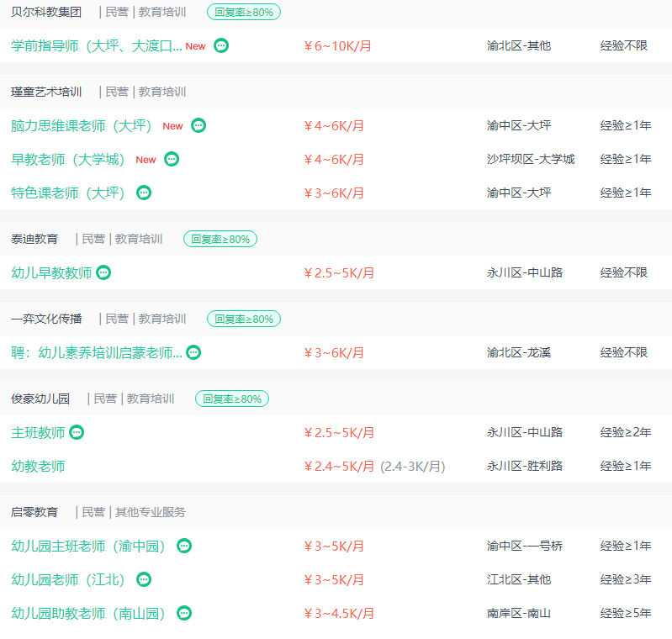Open company page 贝尔科教集团

click(x=46, y=12)
